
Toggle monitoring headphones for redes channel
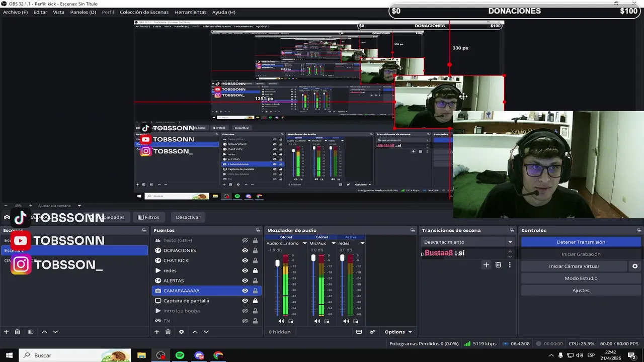pyautogui.click(x=356, y=321)
